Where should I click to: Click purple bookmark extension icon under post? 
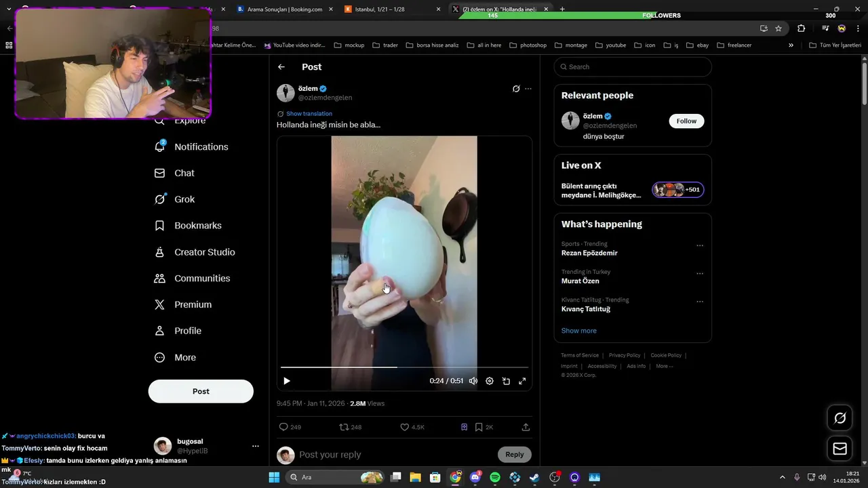[464, 427]
